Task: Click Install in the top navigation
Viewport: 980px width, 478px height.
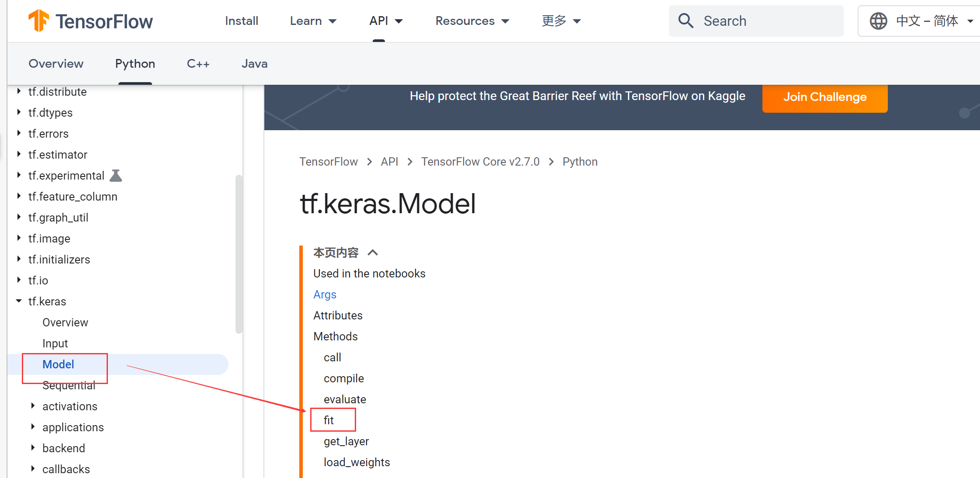Action: [242, 21]
